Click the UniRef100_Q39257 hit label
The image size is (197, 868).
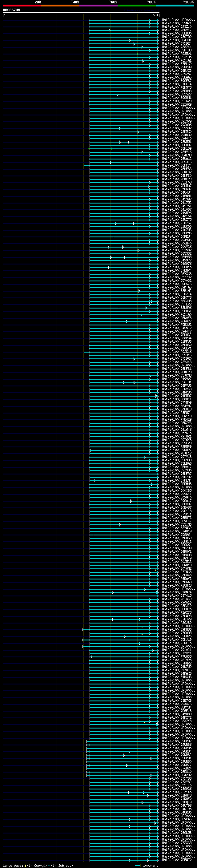[x=177, y=74]
